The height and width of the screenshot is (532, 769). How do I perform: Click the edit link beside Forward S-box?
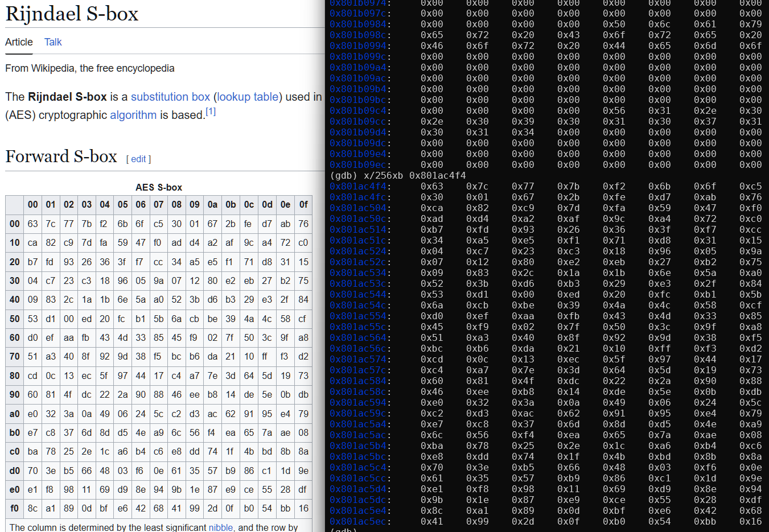138,159
